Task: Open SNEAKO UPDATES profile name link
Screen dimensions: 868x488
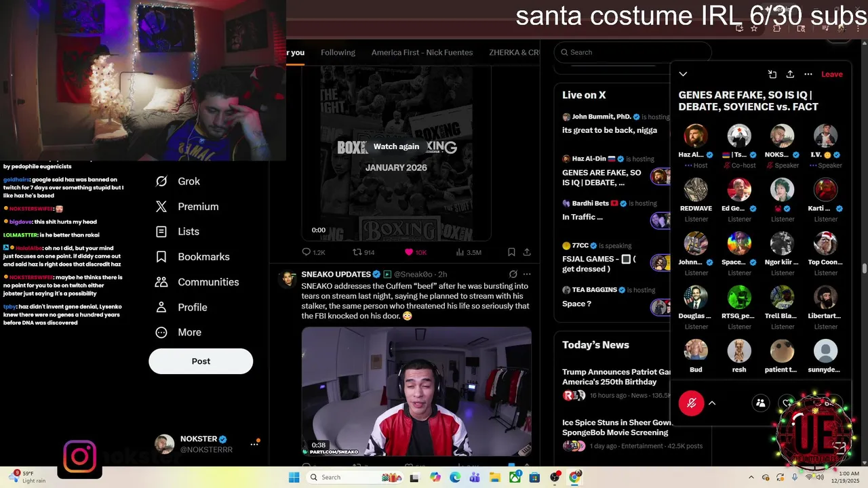Action: pos(336,274)
